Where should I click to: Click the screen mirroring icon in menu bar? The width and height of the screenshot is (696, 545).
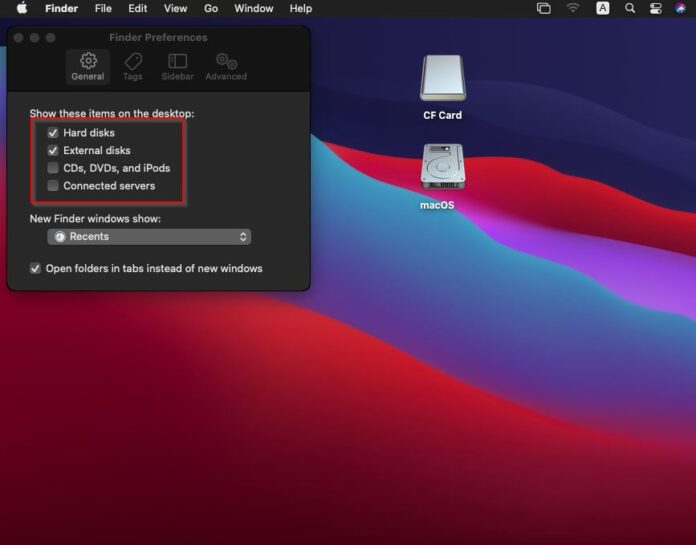point(543,8)
